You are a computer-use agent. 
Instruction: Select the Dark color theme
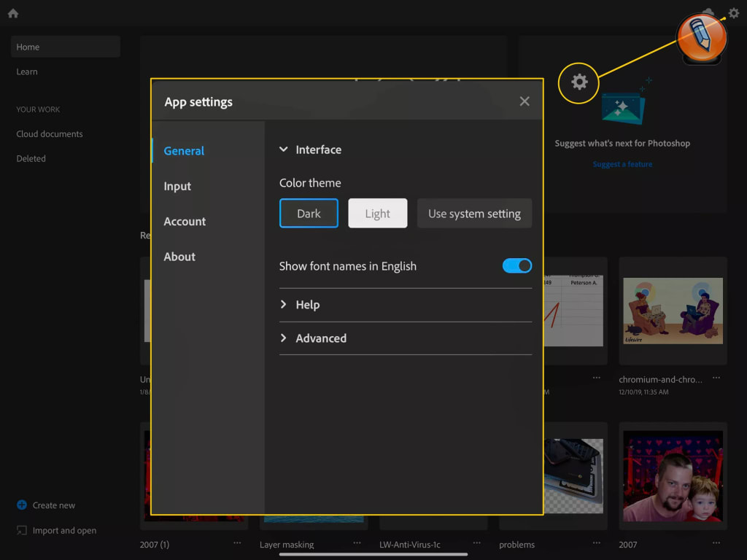(x=309, y=214)
